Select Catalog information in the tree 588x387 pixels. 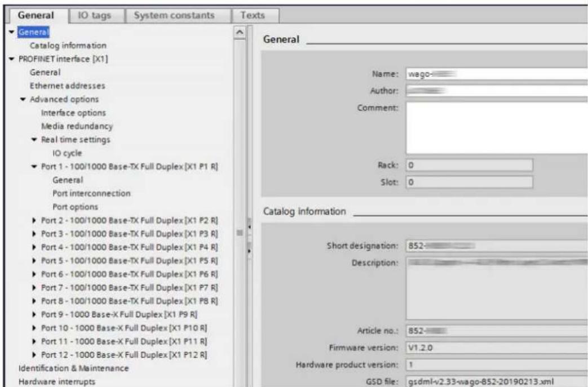click(x=68, y=45)
